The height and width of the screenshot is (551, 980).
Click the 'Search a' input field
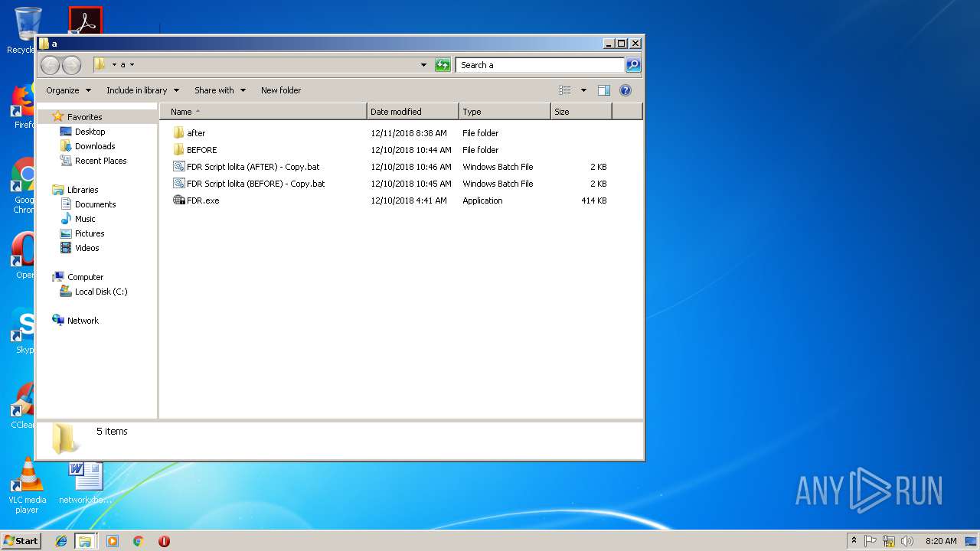(x=540, y=65)
